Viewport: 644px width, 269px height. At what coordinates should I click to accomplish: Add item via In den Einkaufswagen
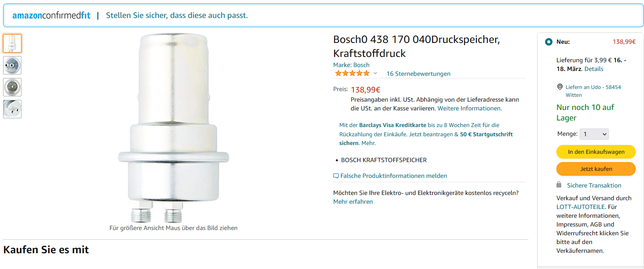click(x=596, y=152)
